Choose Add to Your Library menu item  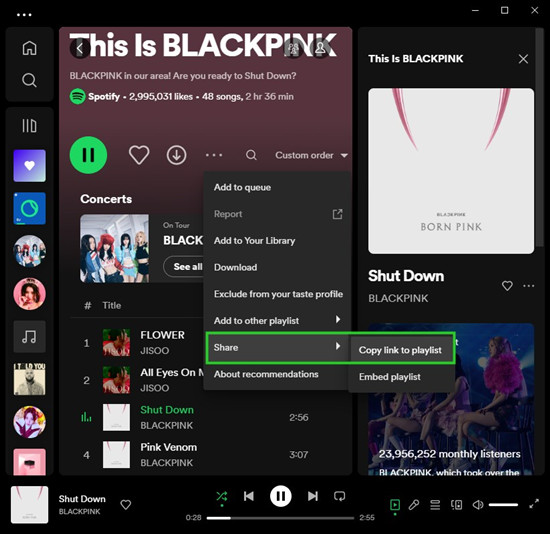(277, 241)
